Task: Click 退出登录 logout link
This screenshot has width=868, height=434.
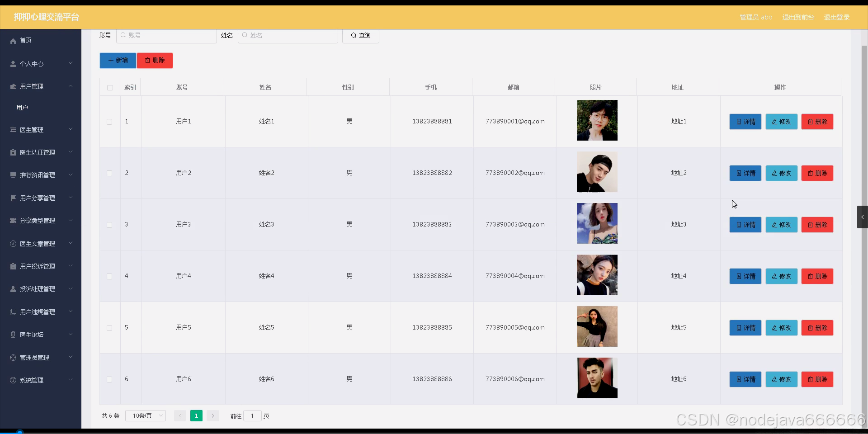Action: (836, 17)
